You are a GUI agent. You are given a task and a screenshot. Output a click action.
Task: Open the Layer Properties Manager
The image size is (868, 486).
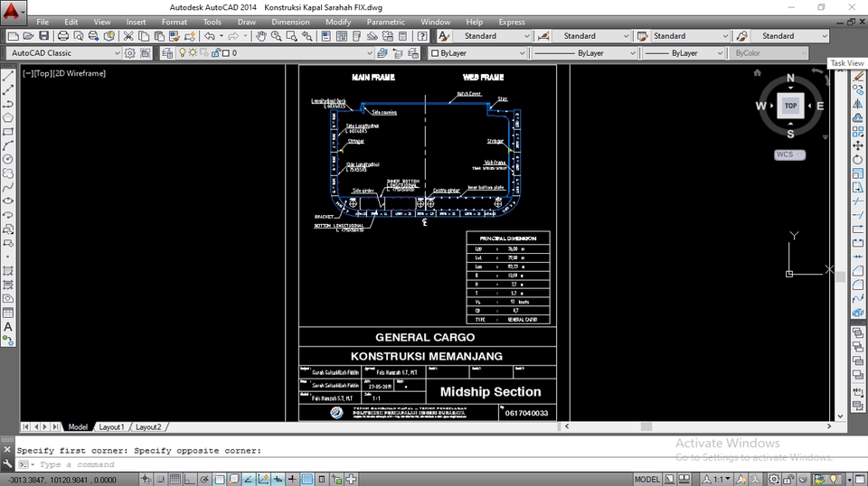point(166,53)
